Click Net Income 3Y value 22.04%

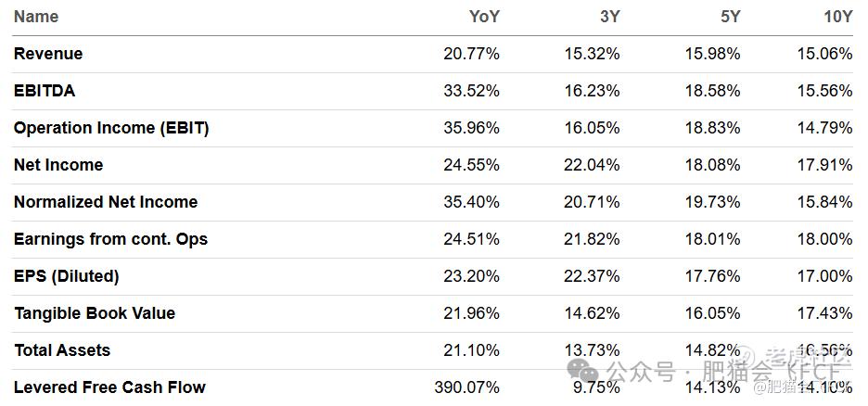592,165
